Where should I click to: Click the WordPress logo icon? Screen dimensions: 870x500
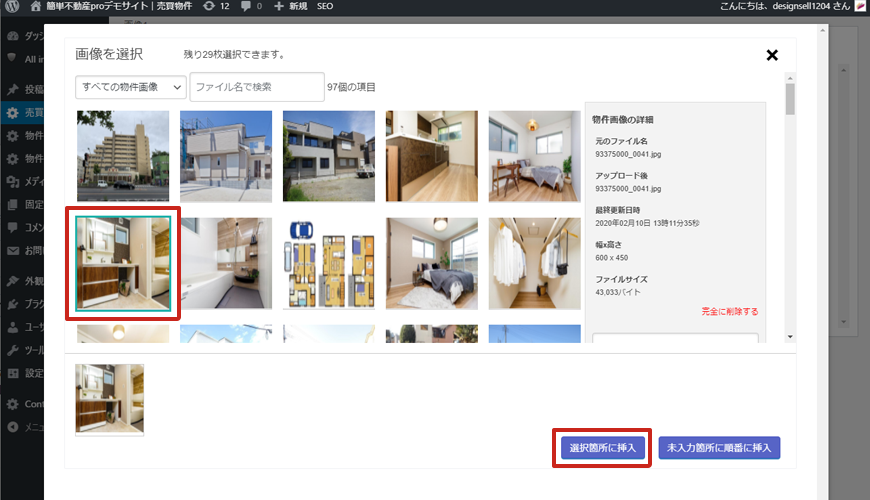(11, 6)
